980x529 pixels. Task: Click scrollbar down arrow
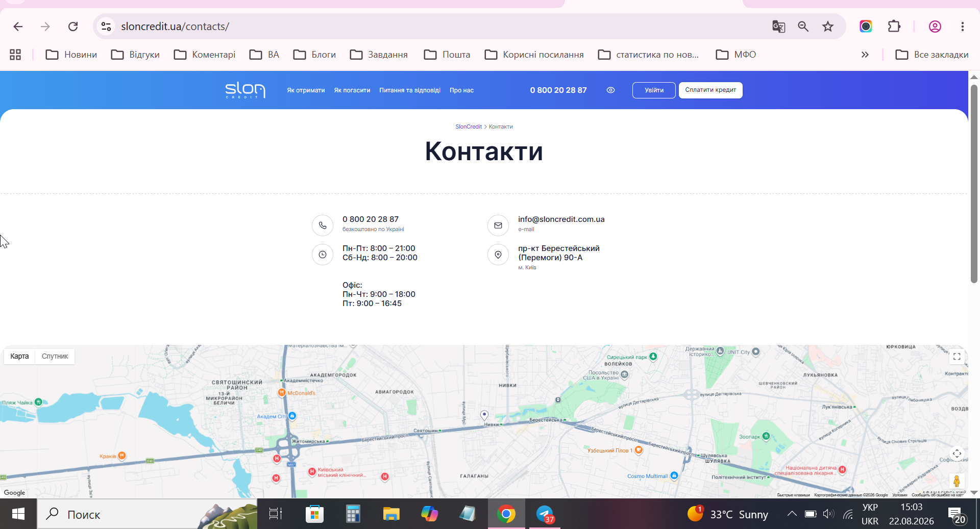tap(974, 493)
